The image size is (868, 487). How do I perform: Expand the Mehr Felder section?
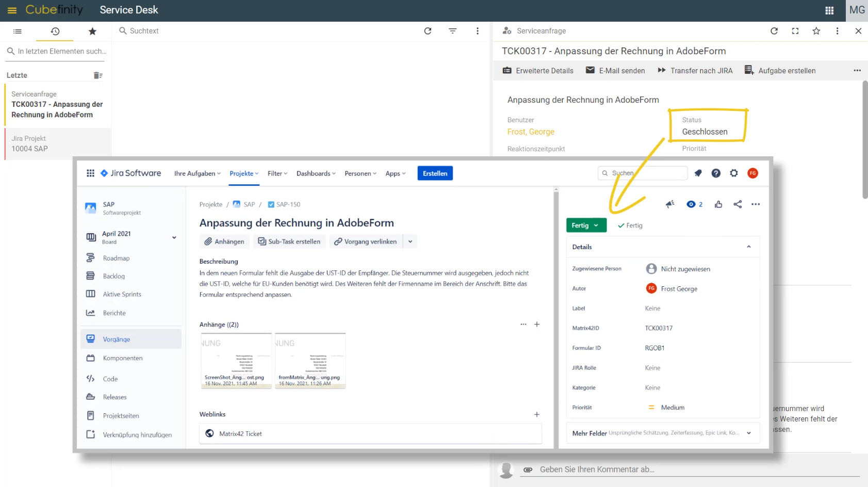click(x=749, y=433)
